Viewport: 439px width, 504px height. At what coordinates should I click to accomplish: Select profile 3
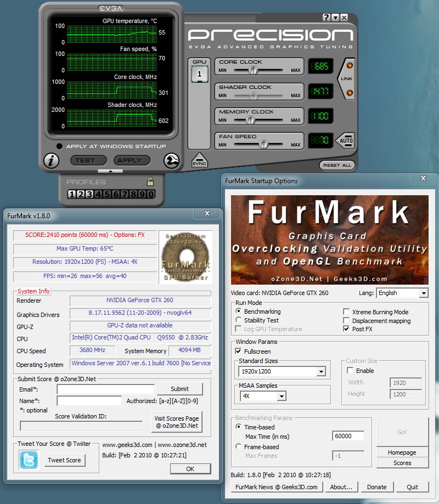(89, 194)
